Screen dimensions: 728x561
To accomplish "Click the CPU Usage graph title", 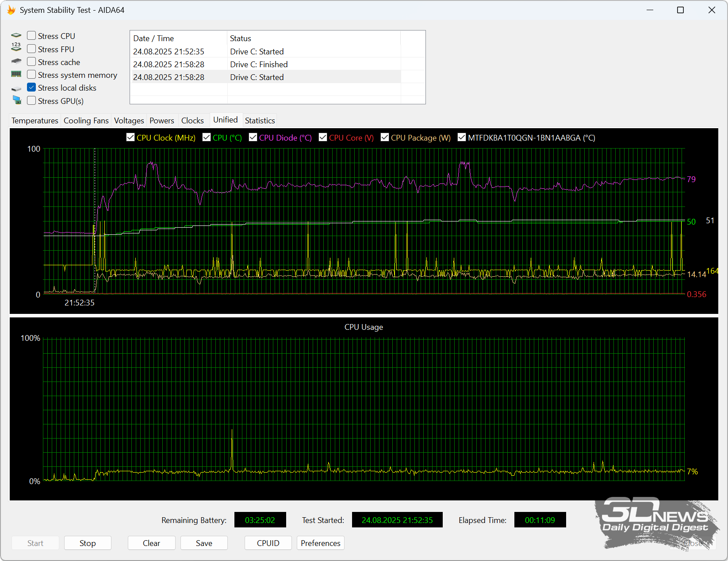I will click(364, 327).
